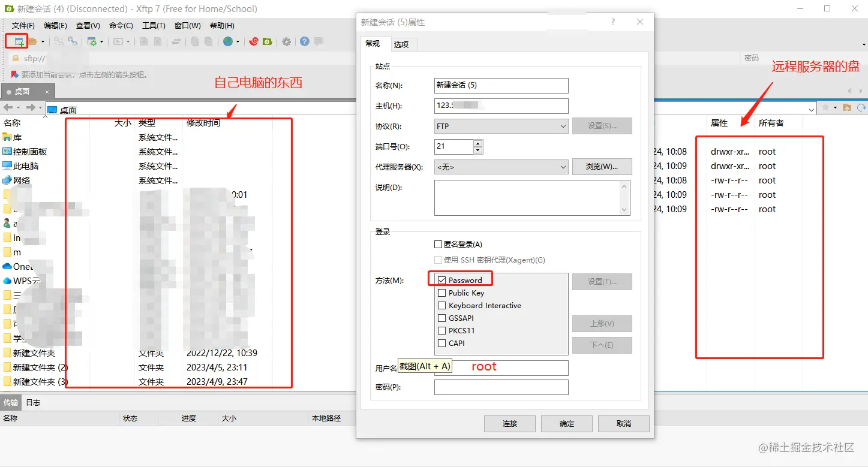The width and height of the screenshot is (868, 467).
Task: Click the 取消 button
Action: (x=624, y=423)
